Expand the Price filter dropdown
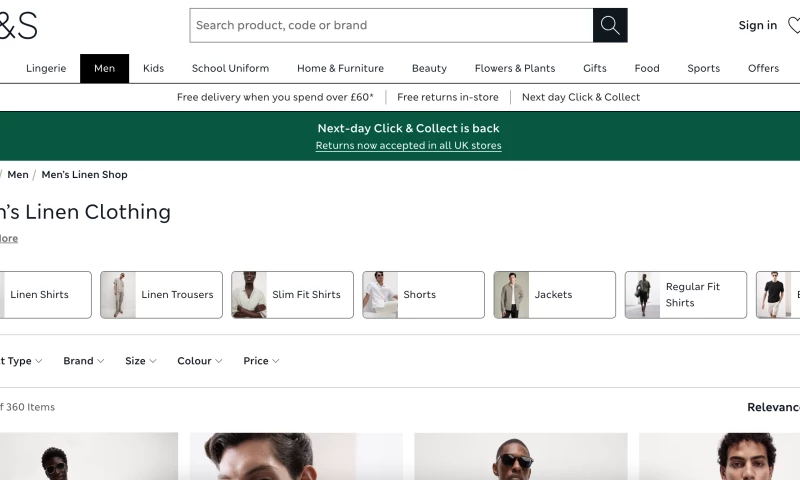800x480 pixels. [x=261, y=361]
